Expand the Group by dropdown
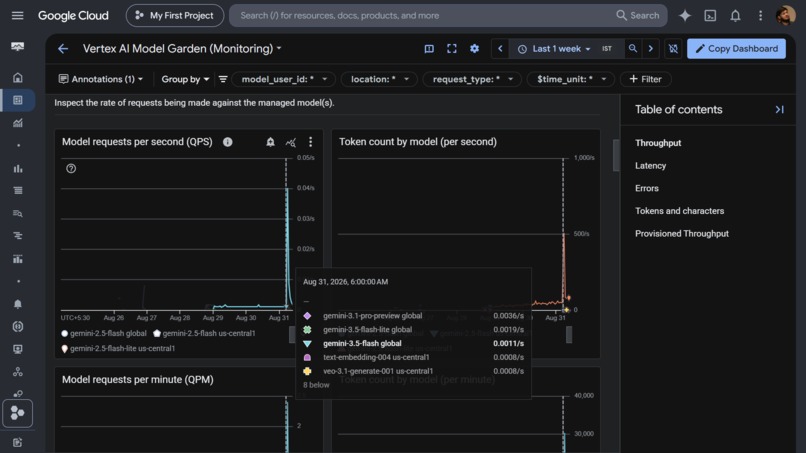The image size is (806, 453). coord(185,79)
